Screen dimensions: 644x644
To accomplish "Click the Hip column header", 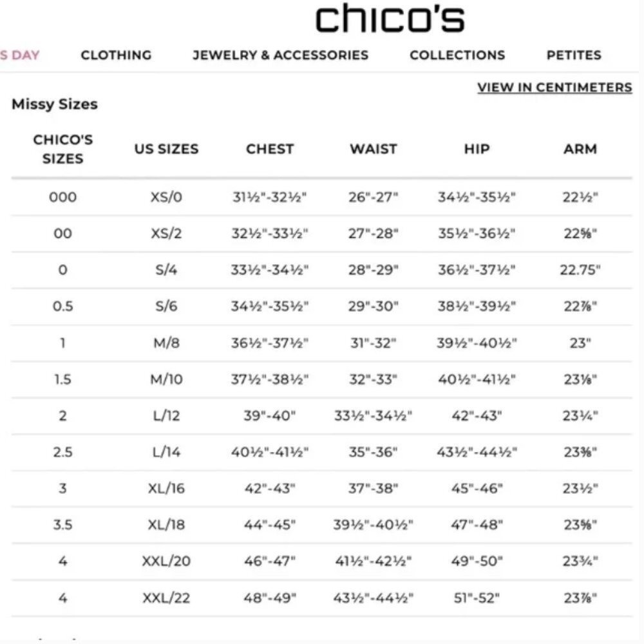I will [x=477, y=149].
